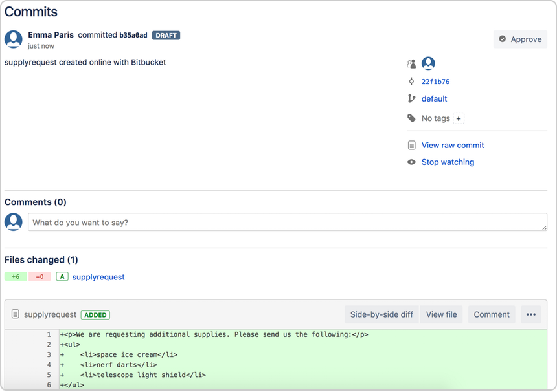Select the branch icon next to default
This screenshot has height=392, width=557.
pyautogui.click(x=411, y=98)
